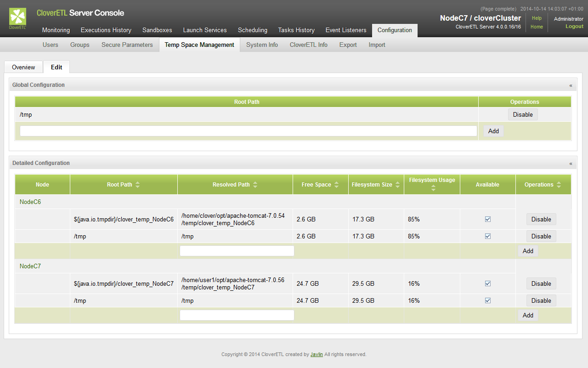
Task: Click the 17.3 GB value in clover_temp_NodeC6 row
Action: click(x=363, y=220)
